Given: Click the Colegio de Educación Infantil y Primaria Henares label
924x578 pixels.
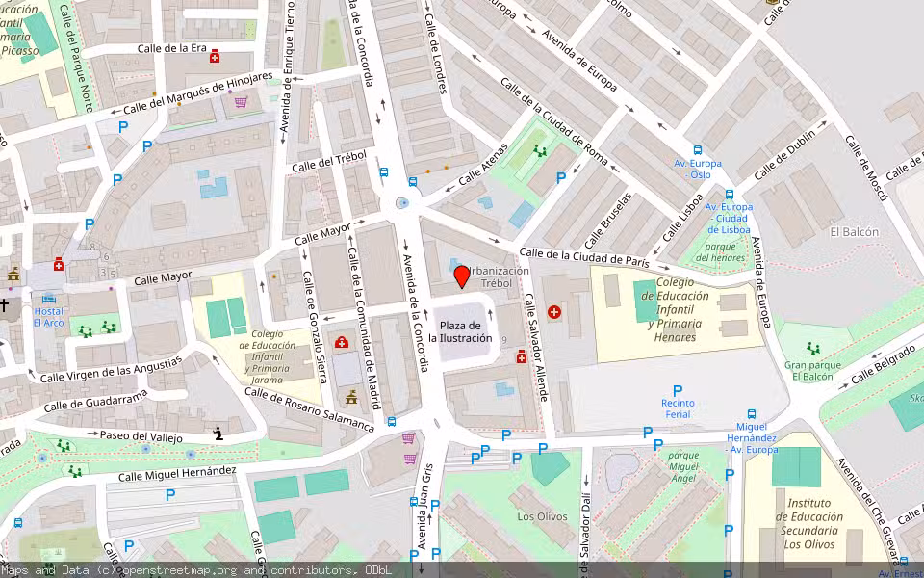Looking at the screenshot, I should (675, 309).
